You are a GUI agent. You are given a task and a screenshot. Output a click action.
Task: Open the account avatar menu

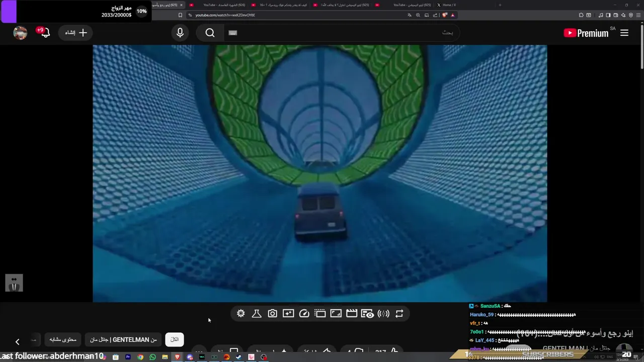coord(20,33)
